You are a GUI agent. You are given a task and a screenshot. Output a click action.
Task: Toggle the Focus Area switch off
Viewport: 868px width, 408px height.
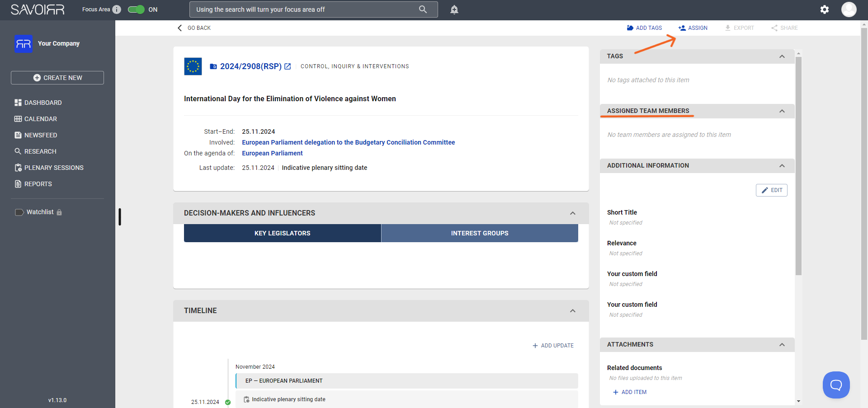point(136,9)
